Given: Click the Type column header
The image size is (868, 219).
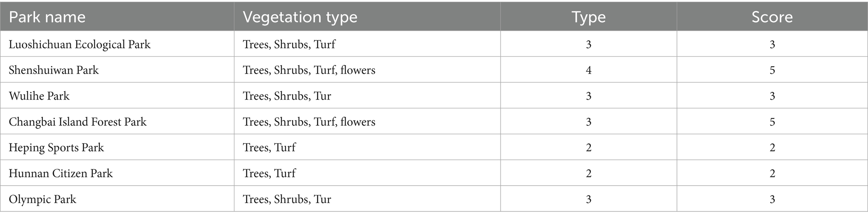Looking at the screenshot, I should tap(588, 17).
